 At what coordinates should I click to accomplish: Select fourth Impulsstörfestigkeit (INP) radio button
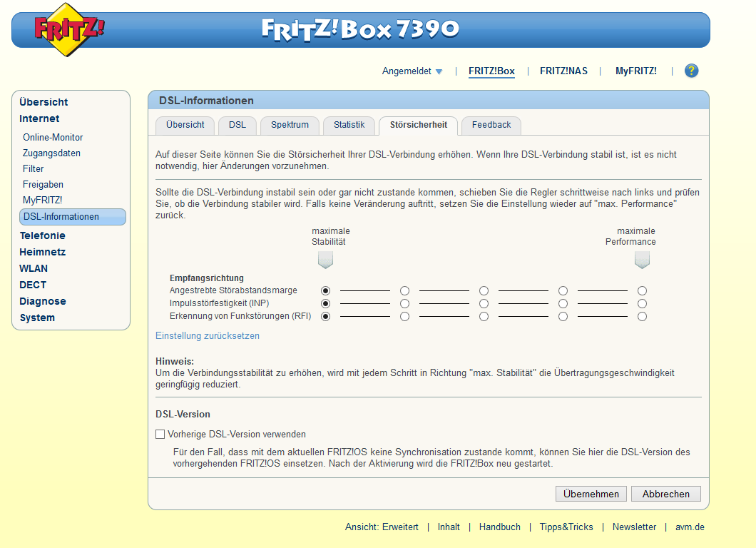coord(563,303)
